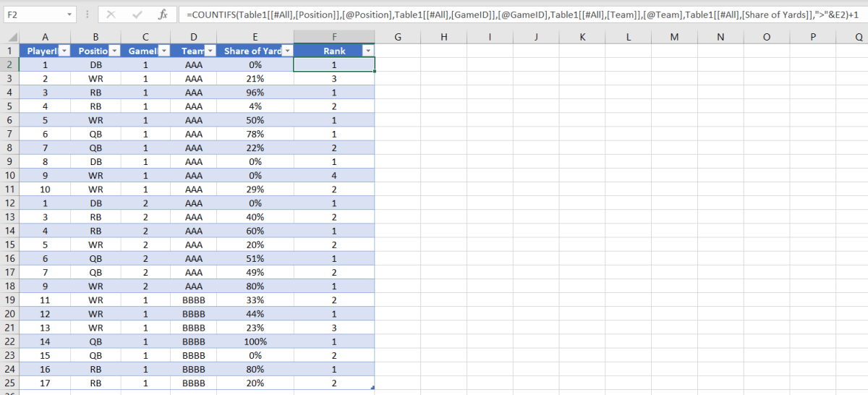Click the Enter checkmark icon in formula bar

[x=137, y=14]
